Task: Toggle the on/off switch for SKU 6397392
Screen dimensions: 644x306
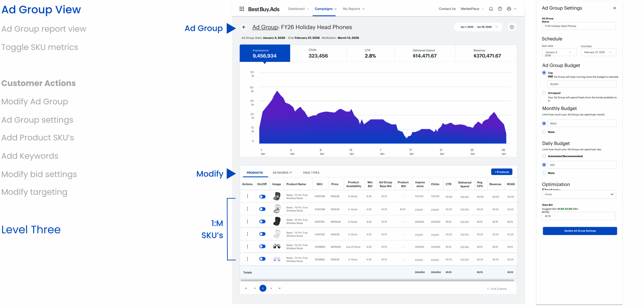Action: click(x=262, y=234)
